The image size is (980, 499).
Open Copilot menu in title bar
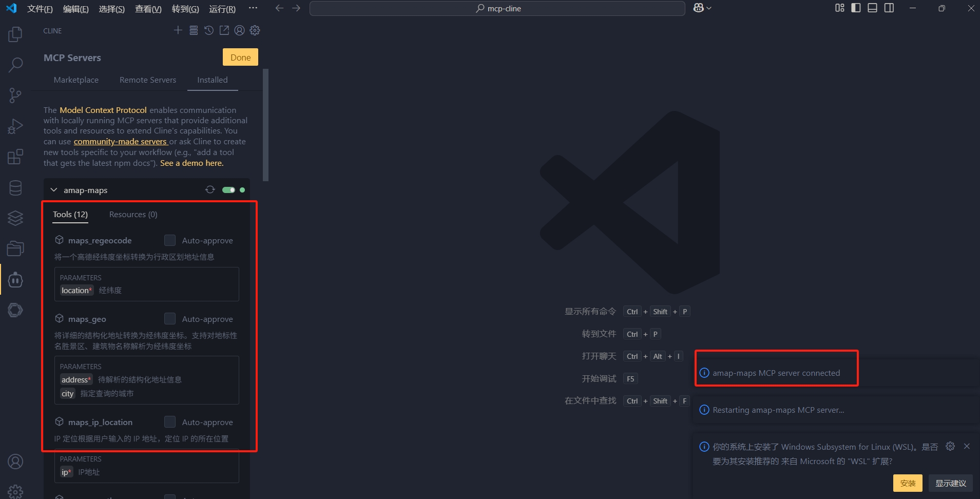[x=702, y=8]
